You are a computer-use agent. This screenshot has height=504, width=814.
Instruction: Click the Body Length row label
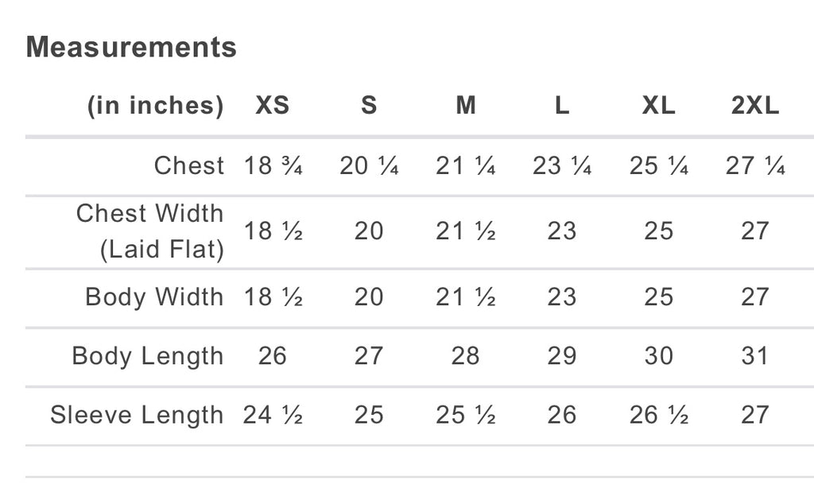tap(147, 356)
